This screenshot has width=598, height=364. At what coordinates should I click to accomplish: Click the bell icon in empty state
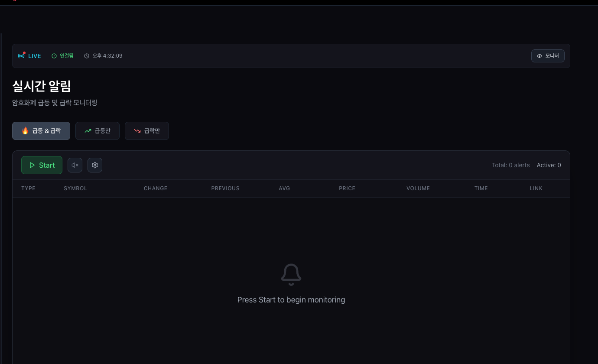[291, 275]
